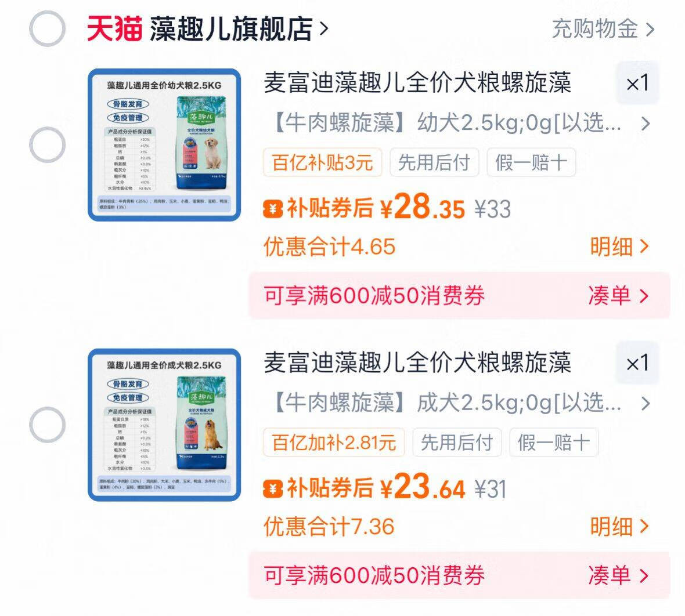Click the coupon icon beside ¥28.35 price
The height and width of the screenshot is (616, 685).
point(273,208)
